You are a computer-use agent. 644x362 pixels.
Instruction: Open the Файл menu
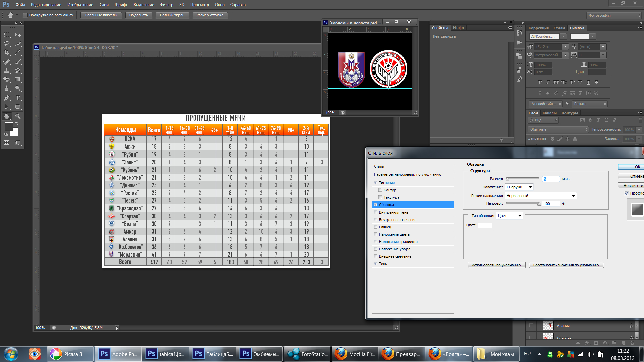[x=20, y=5]
